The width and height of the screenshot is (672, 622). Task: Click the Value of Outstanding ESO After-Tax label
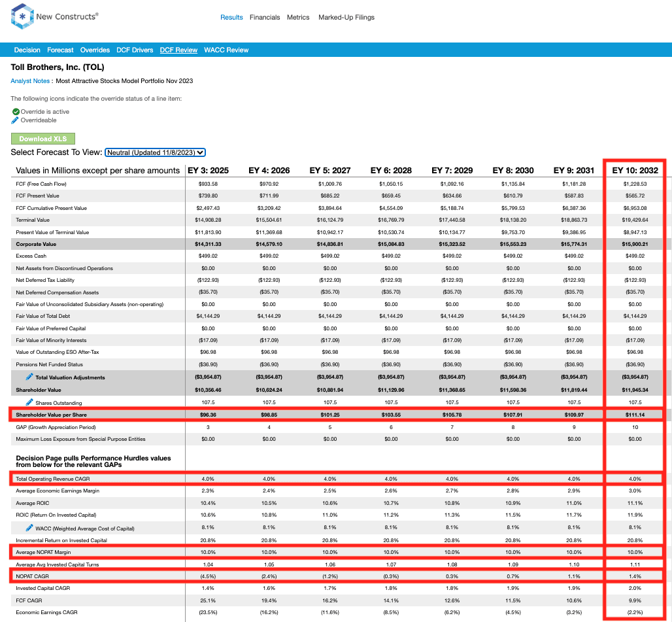tap(58, 351)
